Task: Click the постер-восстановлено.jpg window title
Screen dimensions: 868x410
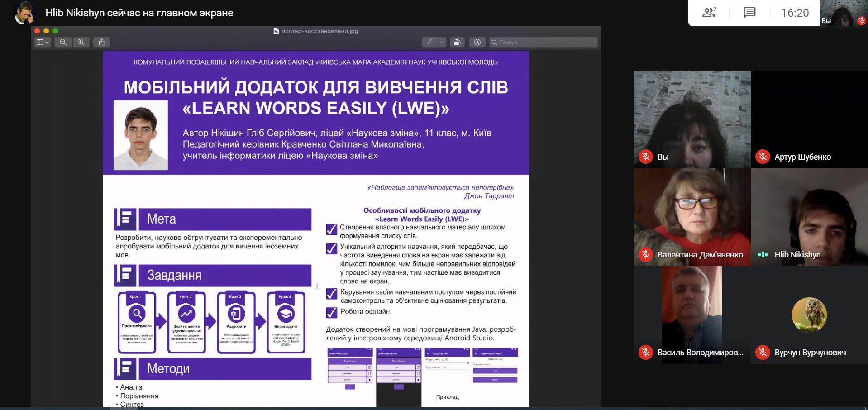Action: tap(320, 31)
